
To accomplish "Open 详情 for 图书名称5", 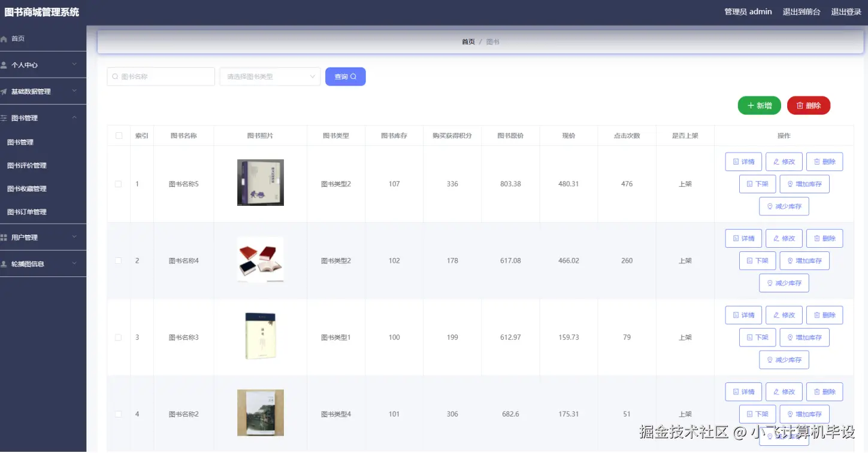I will (743, 162).
